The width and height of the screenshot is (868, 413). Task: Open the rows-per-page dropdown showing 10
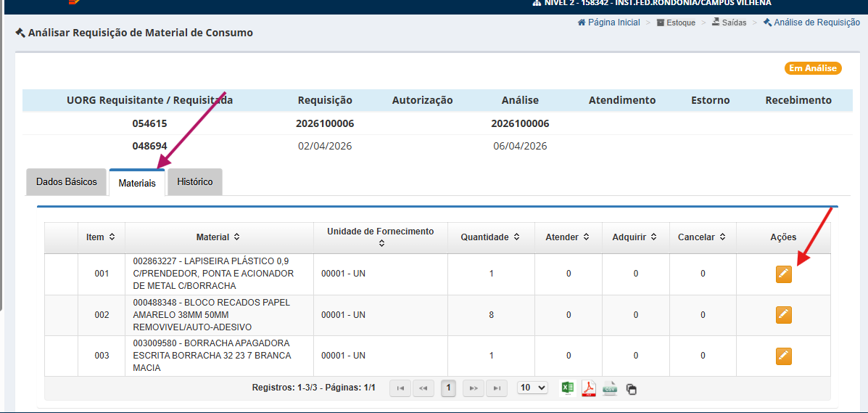[532, 388]
